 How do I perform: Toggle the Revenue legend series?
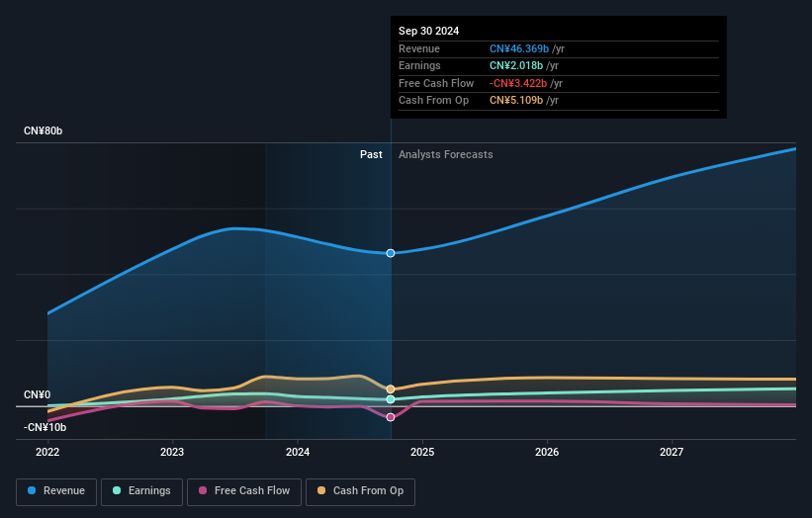click(x=56, y=491)
